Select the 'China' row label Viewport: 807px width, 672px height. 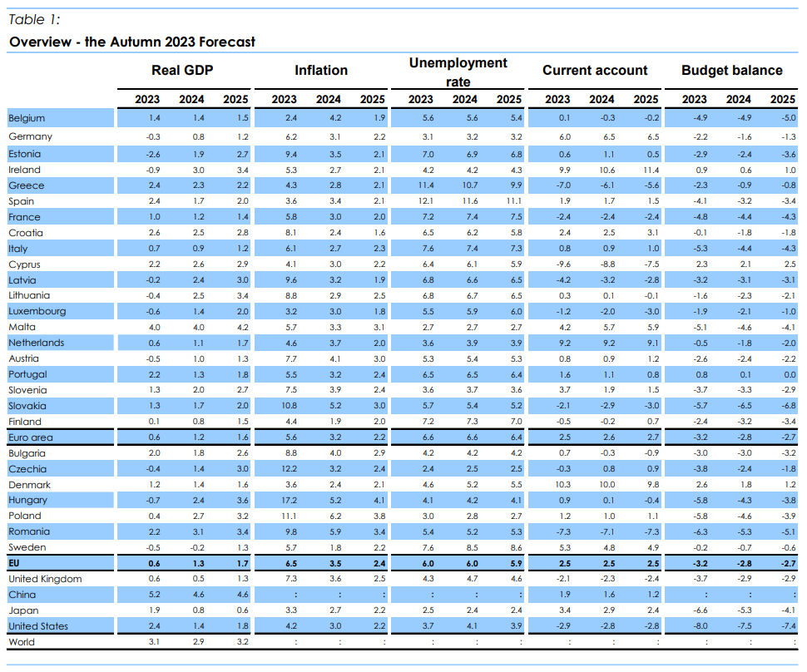[x=22, y=595]
